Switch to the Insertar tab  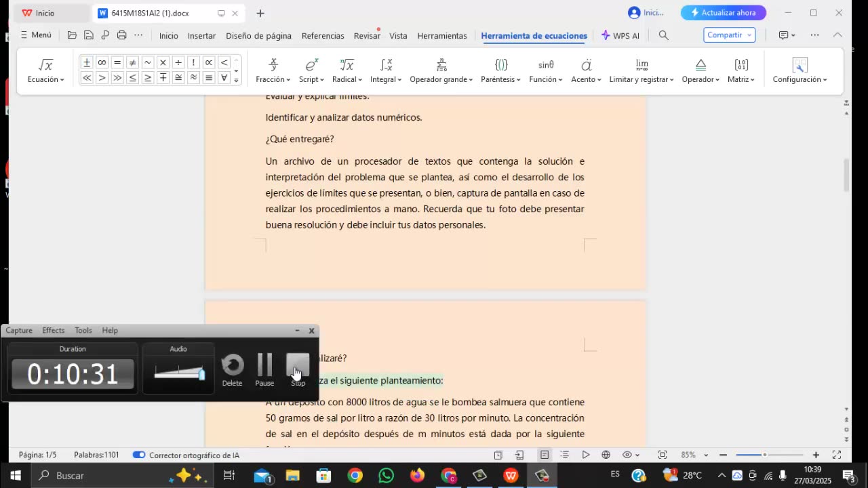tap(201, 35)
